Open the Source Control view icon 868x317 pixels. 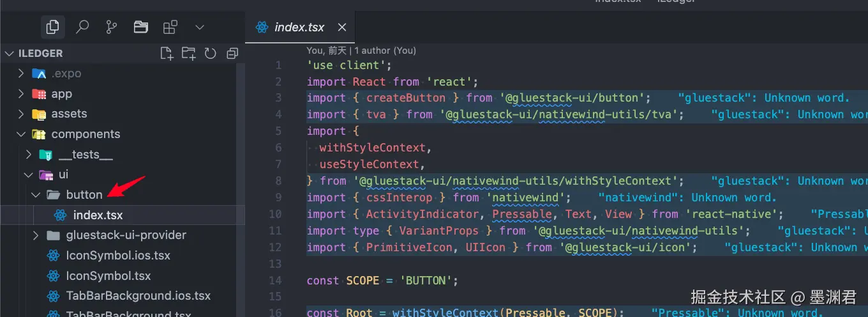(112, 27)
